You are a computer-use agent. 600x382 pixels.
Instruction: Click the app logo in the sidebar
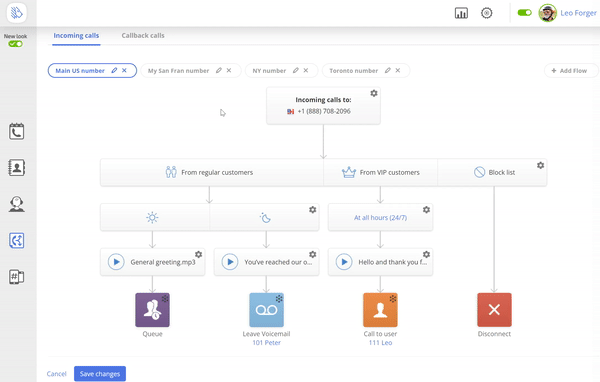pyautogui.click(x=16, y=13)
